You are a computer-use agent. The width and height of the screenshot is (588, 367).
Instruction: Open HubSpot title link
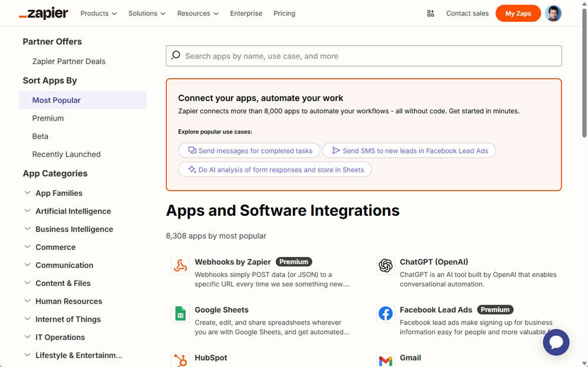[211, 358]
